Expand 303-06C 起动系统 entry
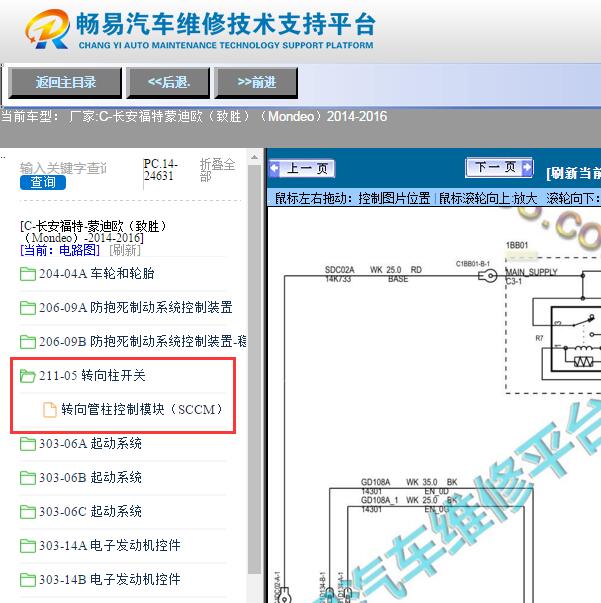601x603 pixels. tap(90, 511)
